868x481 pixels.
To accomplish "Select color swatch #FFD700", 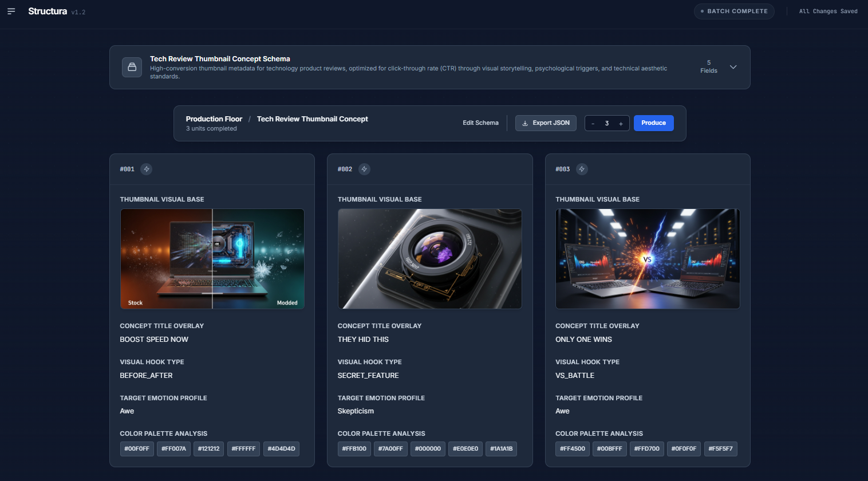I will tap(647, 449).
